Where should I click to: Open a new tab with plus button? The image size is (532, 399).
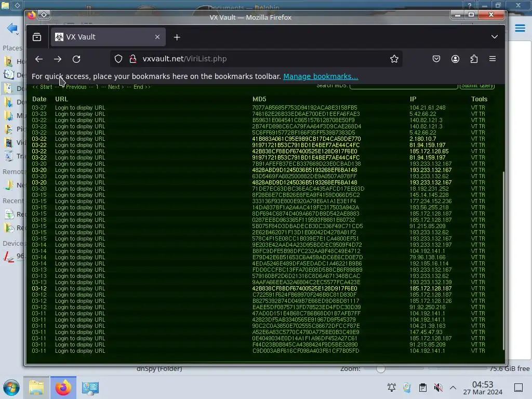point(177,37)
